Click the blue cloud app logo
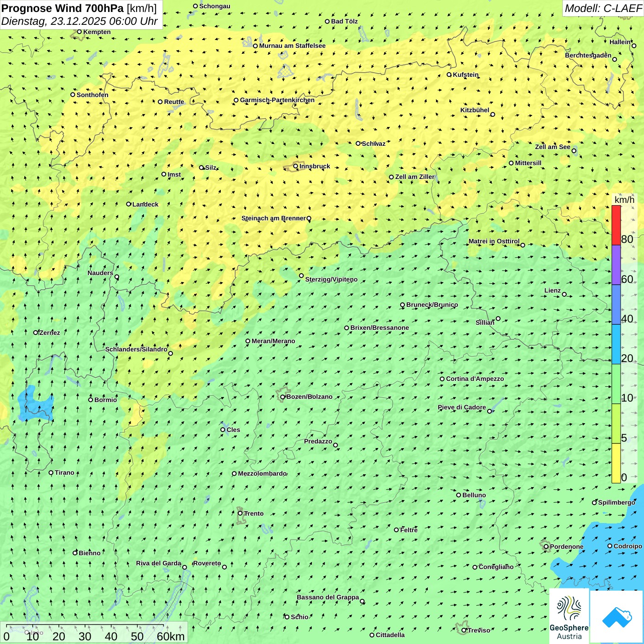This screenshot has height=644, width=644. [616, 617]
